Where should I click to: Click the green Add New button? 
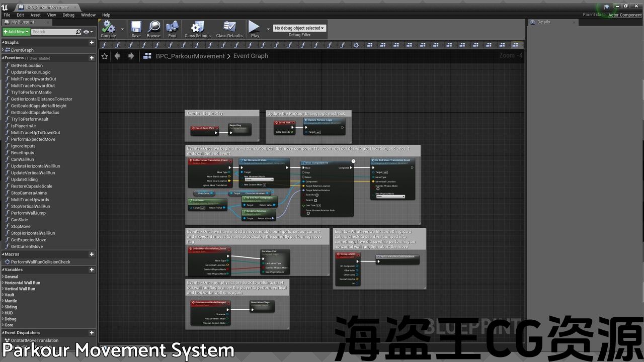click(x=16, y=32)
